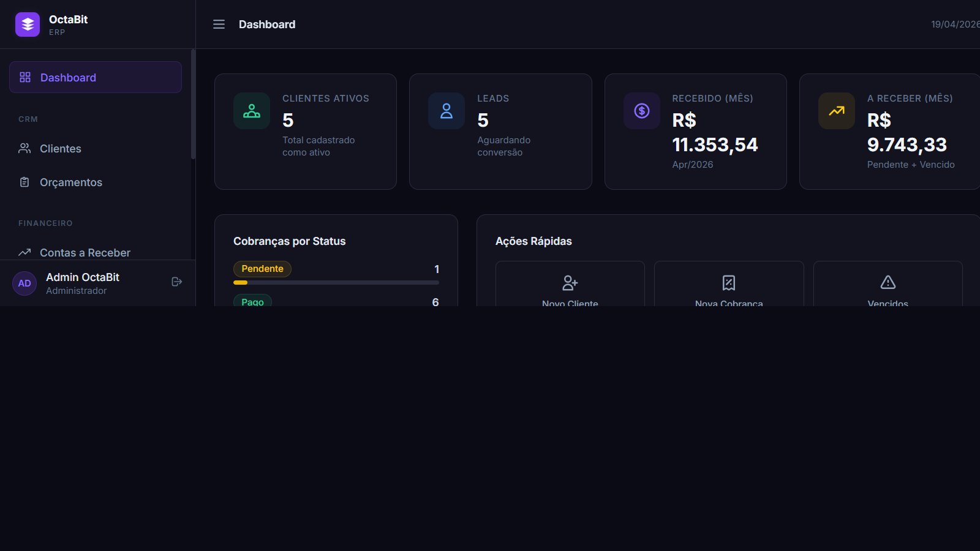Select the Dashboard grid icon in the sidebar
Viewport: 980px width, 551px height.
click(25, 77)
